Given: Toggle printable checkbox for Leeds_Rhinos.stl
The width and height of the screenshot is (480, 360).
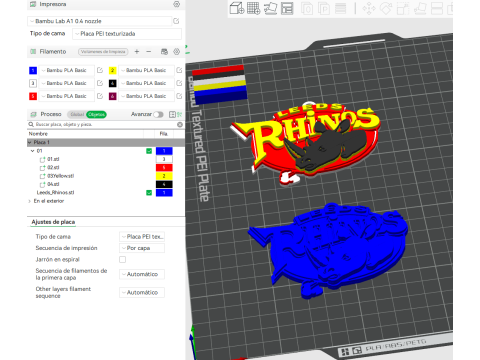Looking at the screenshot, I should point(149,193).
